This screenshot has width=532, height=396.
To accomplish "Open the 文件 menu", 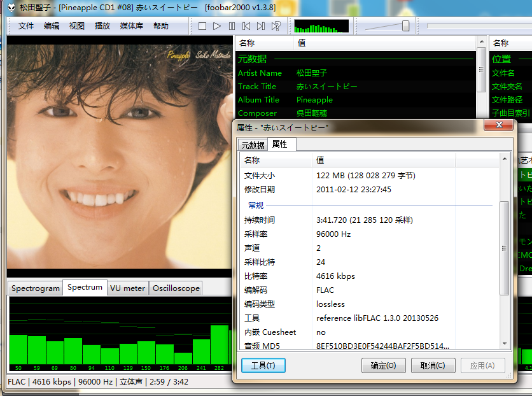I will point(26,26).
